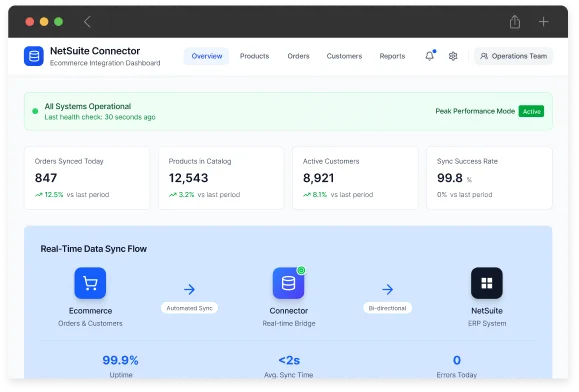Open the Products in Catalog card
The height and width of the screenshot is (392, 579).
[221, 178]
